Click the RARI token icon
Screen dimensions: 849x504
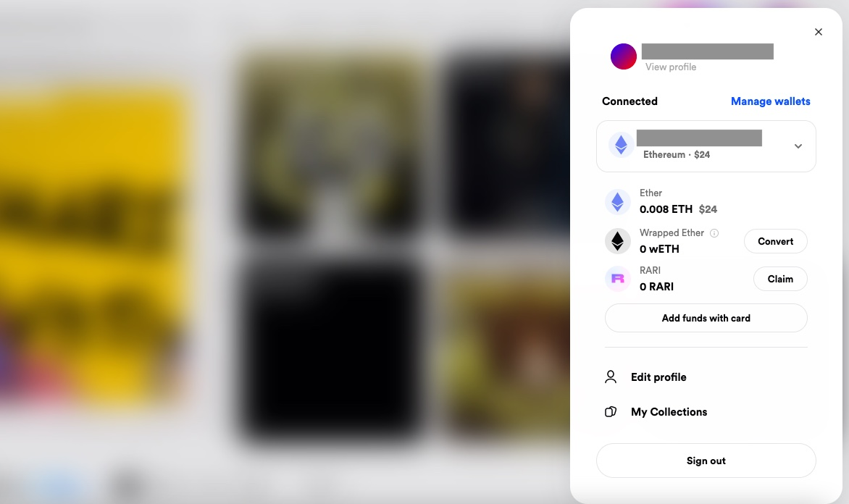pos(617,279)
